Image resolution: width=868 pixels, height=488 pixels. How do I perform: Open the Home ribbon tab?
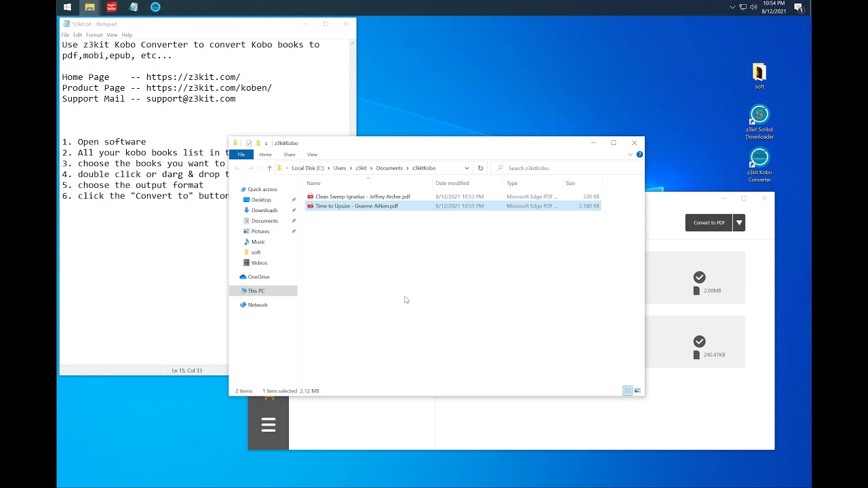coord(265,155)
